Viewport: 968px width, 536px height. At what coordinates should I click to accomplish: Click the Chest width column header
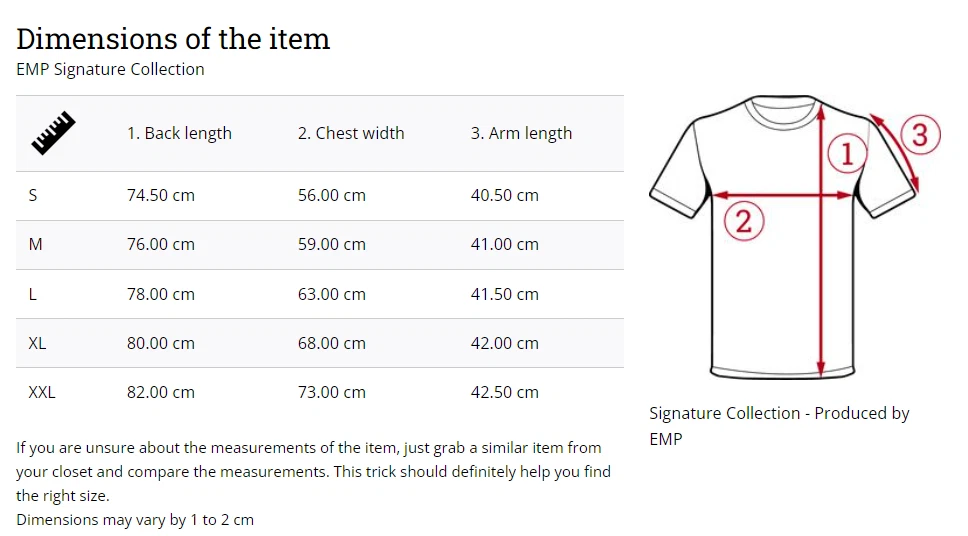[351, 133]
